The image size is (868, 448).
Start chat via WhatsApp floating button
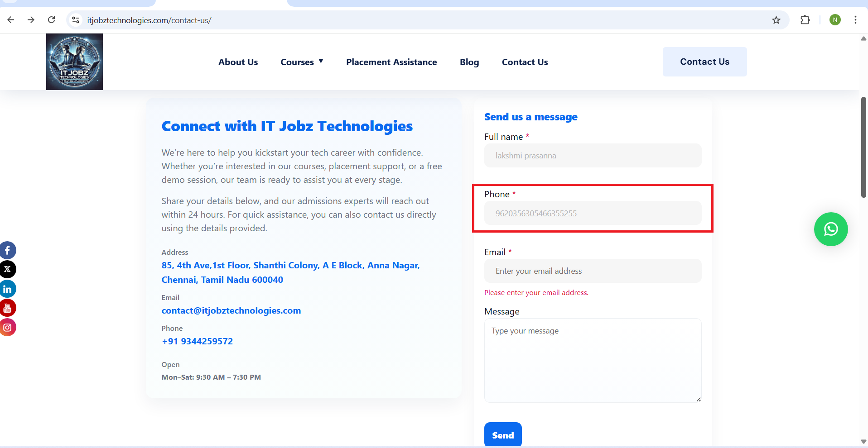830,229
